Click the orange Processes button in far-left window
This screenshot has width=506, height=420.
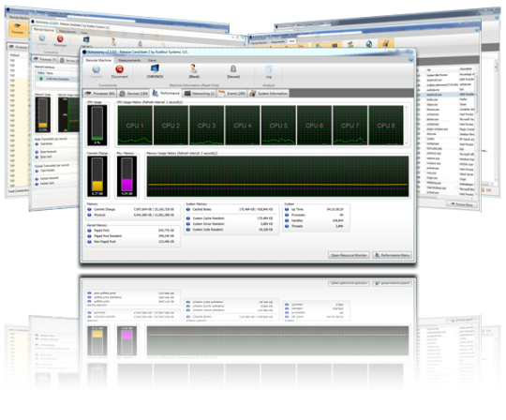18,28
